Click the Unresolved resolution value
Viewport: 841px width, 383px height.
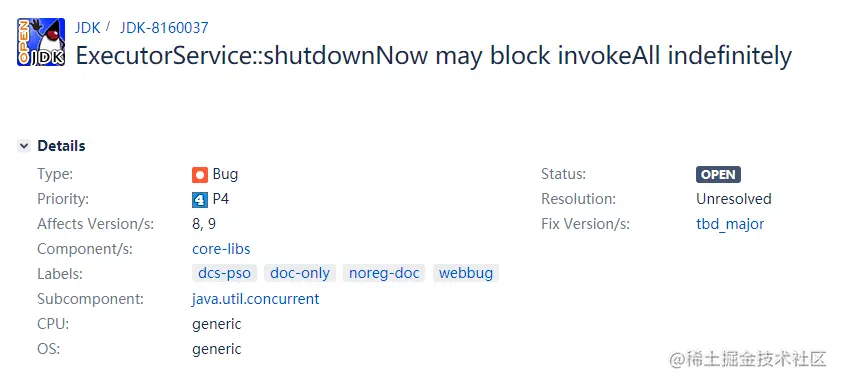tap(734, 199)
